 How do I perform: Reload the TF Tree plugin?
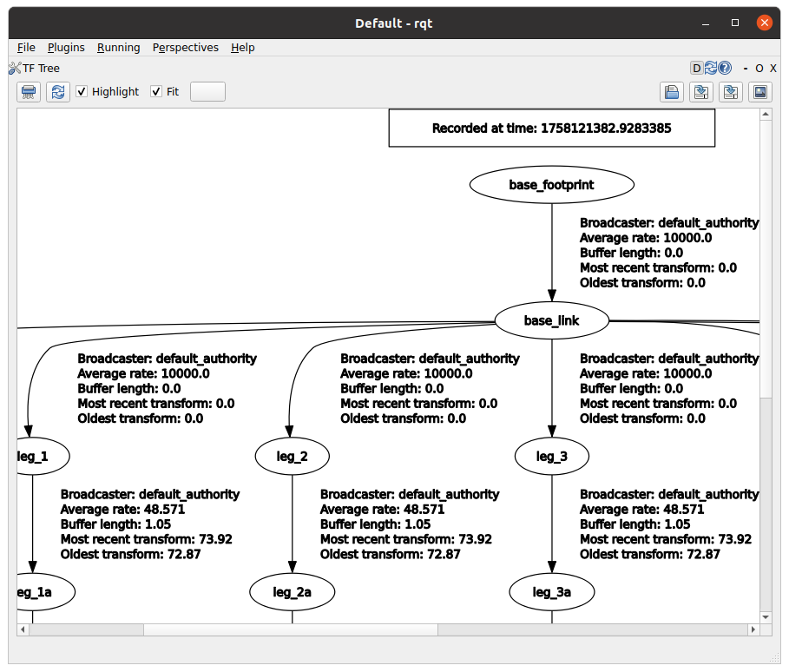point(711,68)
